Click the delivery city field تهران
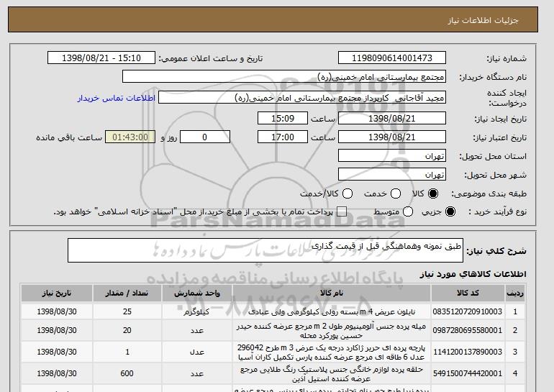 coord(392,175)
